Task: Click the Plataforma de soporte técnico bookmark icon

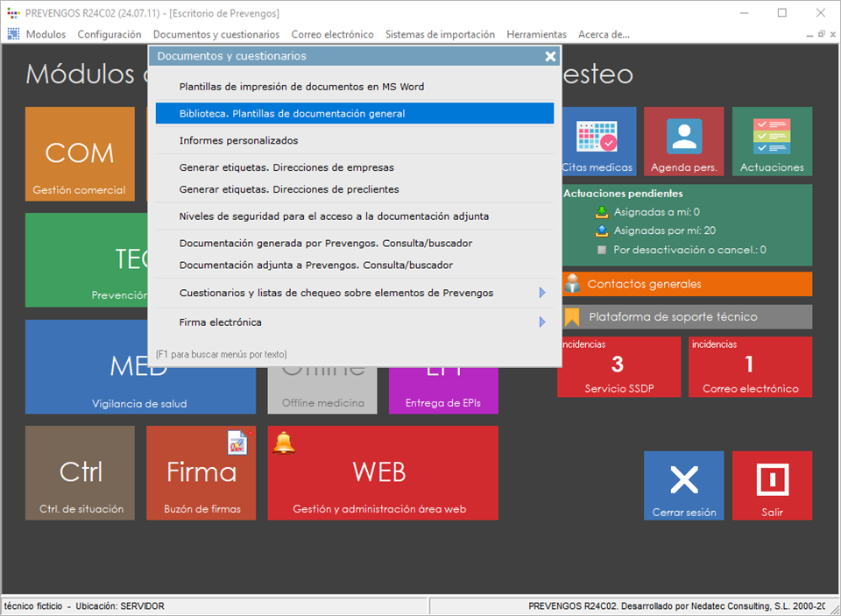Action: (573, 316)
